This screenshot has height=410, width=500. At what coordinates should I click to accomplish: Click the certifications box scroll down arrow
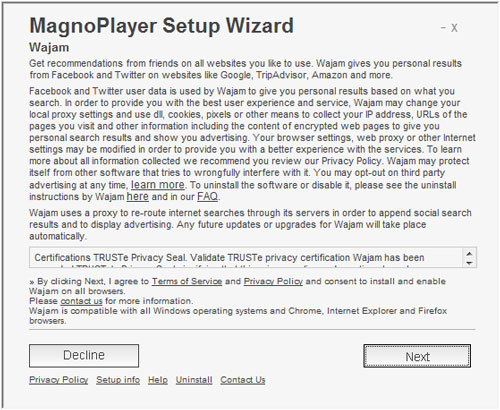pyautogui.click(x=469, y=263)
